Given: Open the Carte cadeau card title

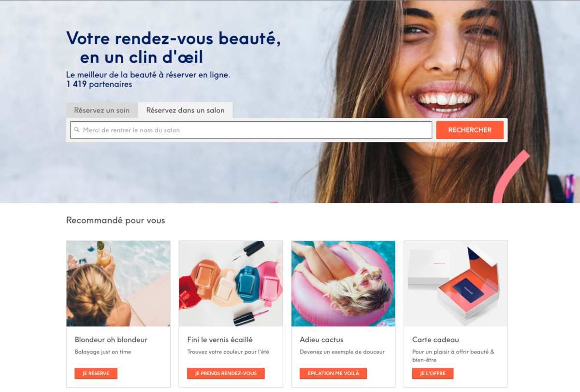Looking at the screenshot, I should (435, 340).
